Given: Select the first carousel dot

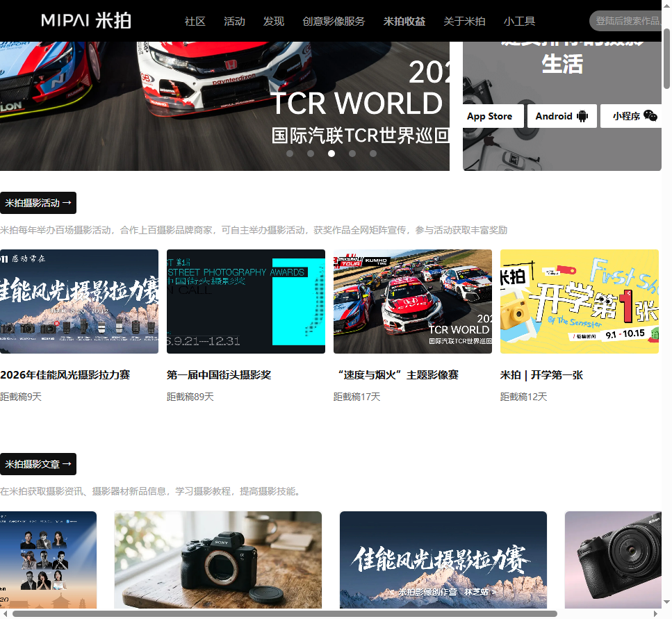Looking at the screenshot, I should click(x=290, y=154).
